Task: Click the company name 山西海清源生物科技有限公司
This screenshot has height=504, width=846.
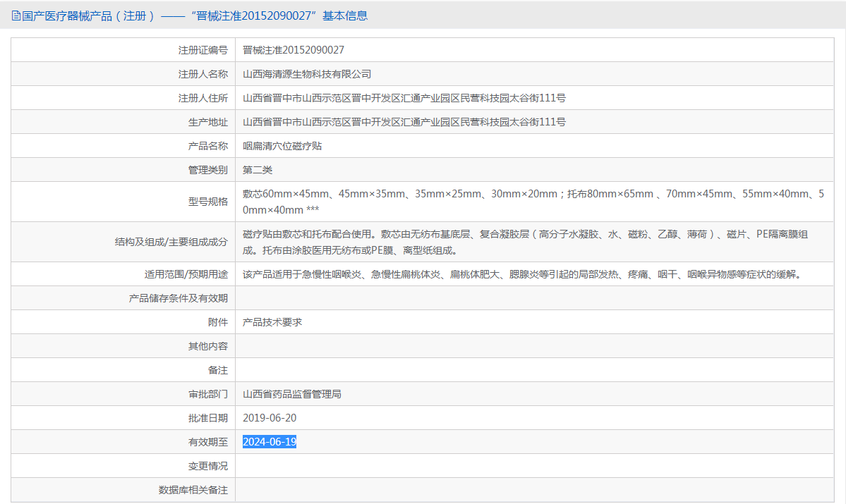Action: [x=307, y=75]
